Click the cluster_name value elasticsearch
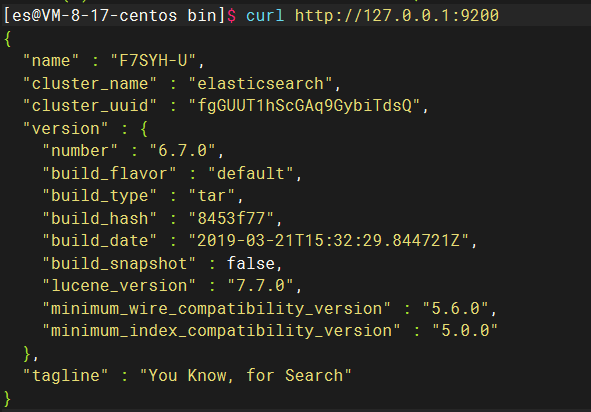The image size is (591, 412). [260, 83]
